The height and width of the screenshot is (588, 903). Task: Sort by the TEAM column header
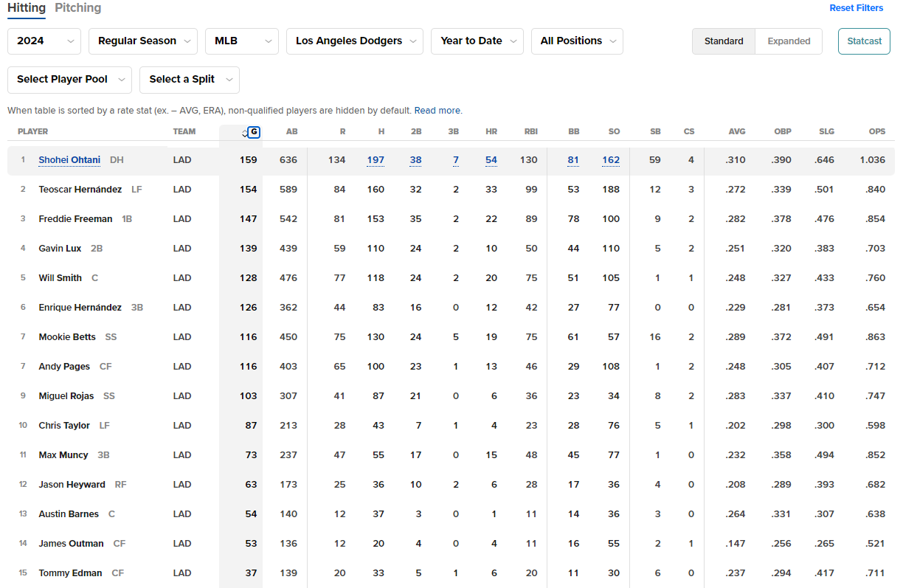[184, 132]
